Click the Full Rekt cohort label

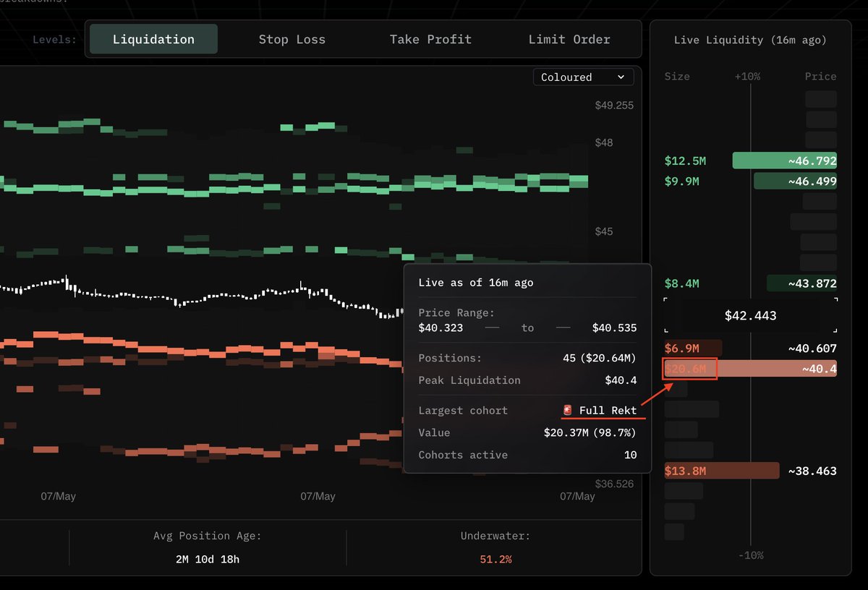pyautogui.click(x=608, y=410)
